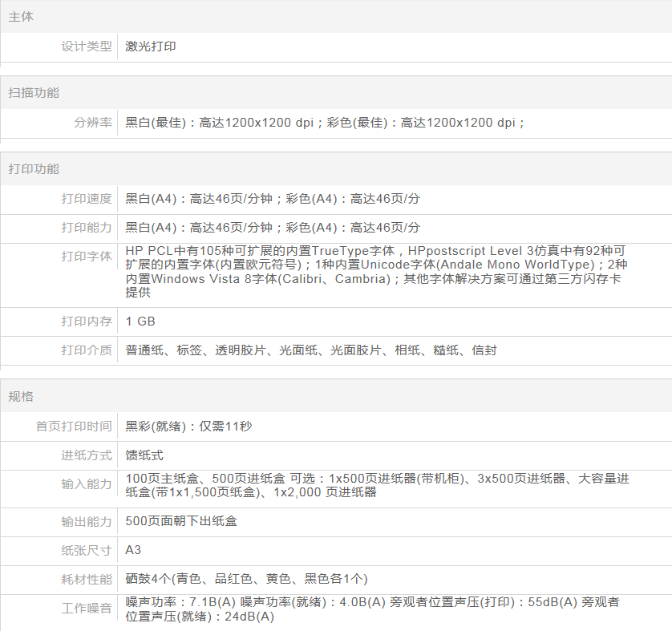Select the 1 GB memory value
The image size is (672, 631).
coord(140,322)
